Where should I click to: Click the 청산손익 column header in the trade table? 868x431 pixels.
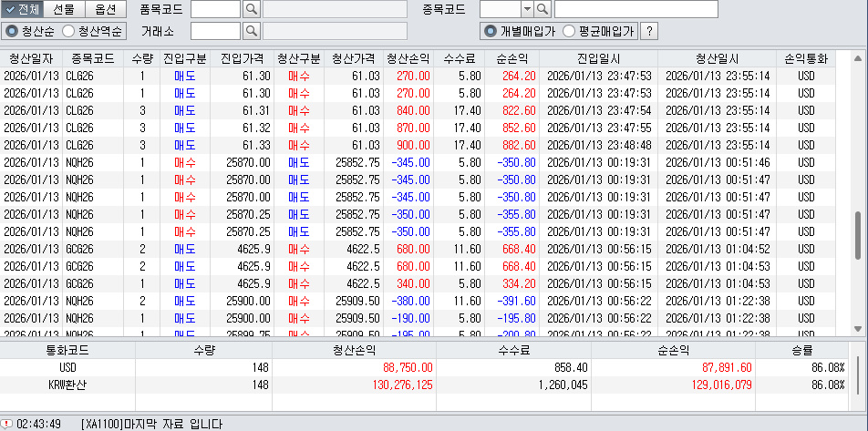pos(409,58)
